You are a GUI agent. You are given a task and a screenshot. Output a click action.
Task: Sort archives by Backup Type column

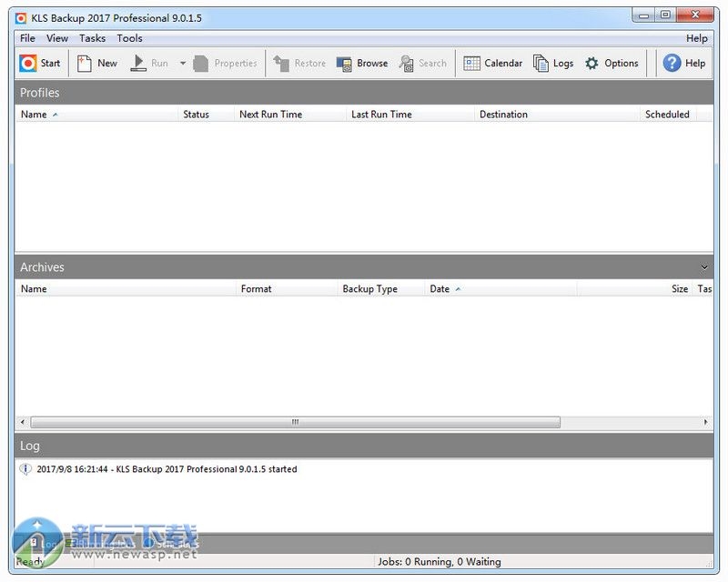coord(380,288)
